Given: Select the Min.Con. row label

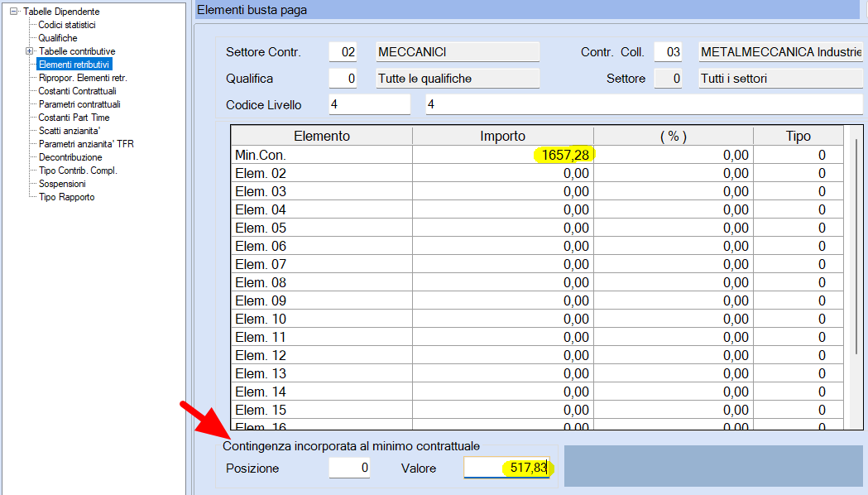Looking at the screenshot, I should pyautogui.click(x=322, y=155).
